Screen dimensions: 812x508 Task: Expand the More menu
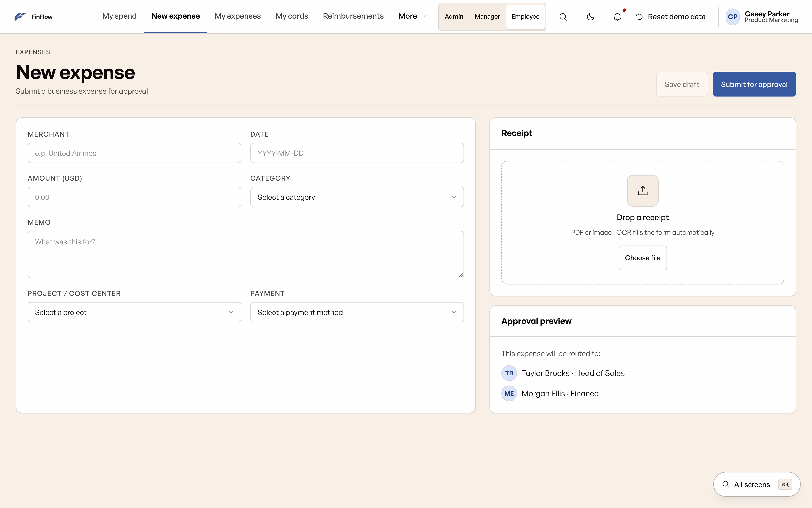click(412, 17)
